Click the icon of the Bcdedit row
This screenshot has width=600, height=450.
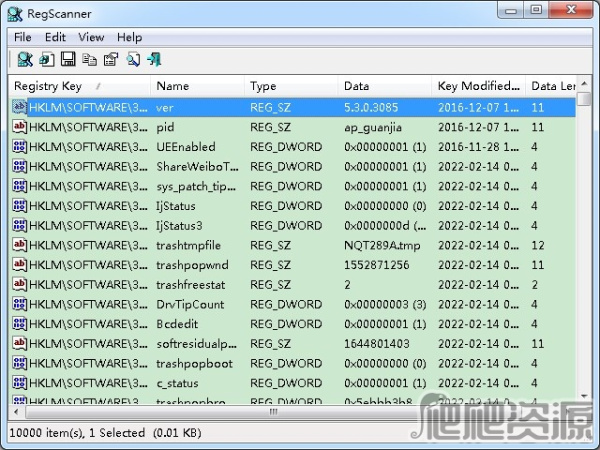19,323
